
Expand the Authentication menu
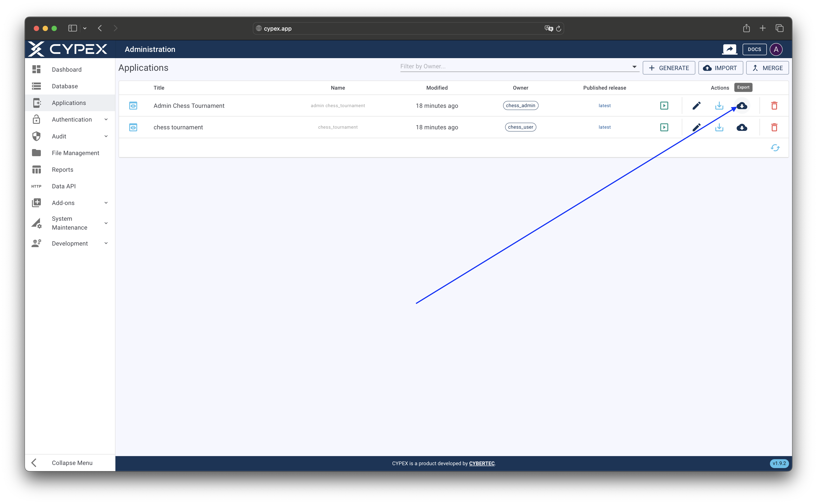[x=72, y=119]
